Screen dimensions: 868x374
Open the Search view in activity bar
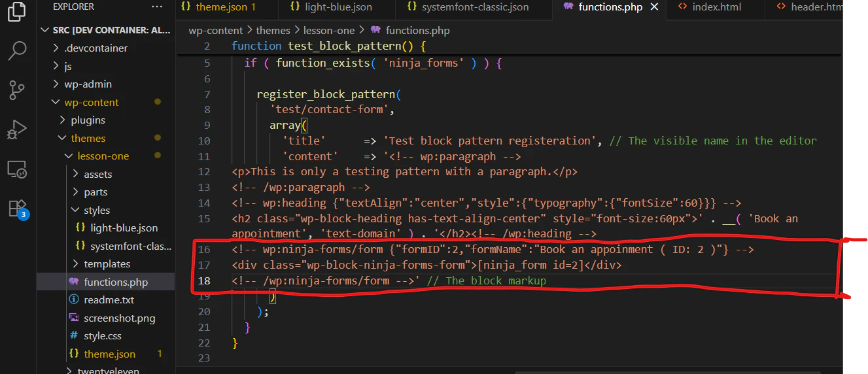pyautogui.click(x=18, y=50)
